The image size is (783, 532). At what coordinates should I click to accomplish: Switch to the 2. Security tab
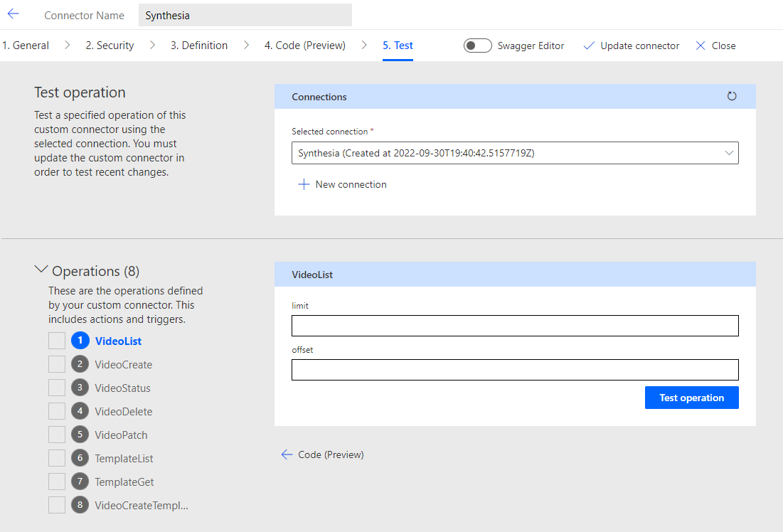click(x=110, y=46)
